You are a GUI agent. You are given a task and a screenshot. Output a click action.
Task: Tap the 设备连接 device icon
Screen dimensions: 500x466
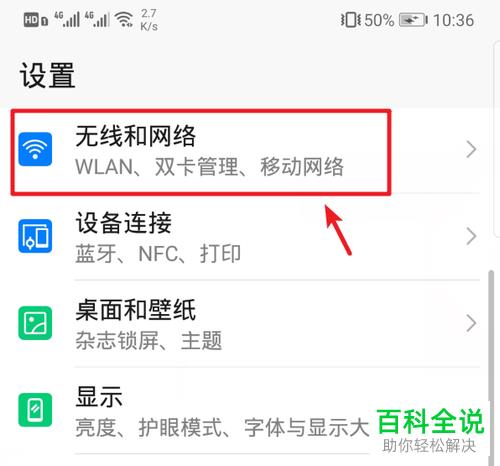35,236
